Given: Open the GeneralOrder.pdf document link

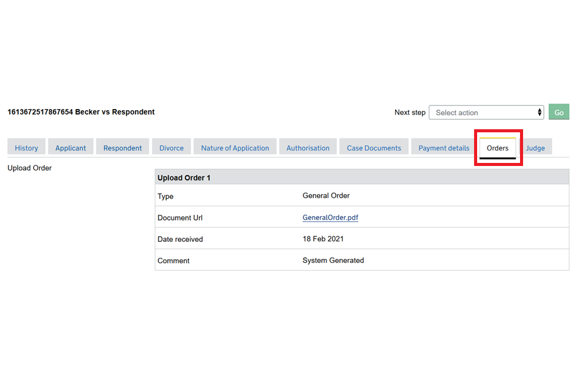Looking at the screenshot, I should (330, 217).
